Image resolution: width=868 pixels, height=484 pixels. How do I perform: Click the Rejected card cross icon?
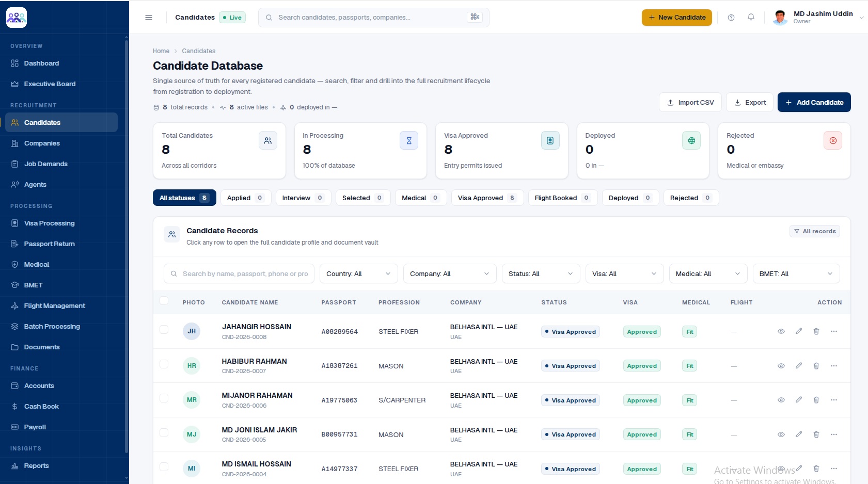(x=833, y=140)
